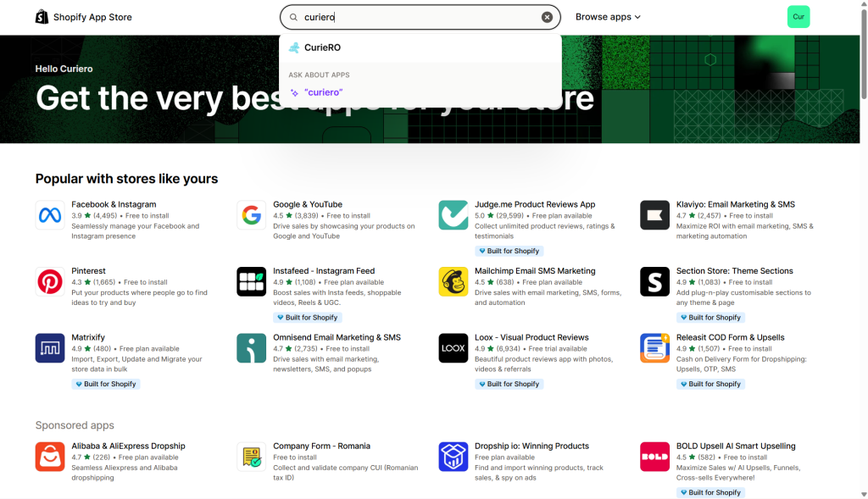Image resolution: width=868 pixels, height=499 pixels.
Task: Open Omnisend Email Marketing & SMS link
Action: (x=337, y=337)
